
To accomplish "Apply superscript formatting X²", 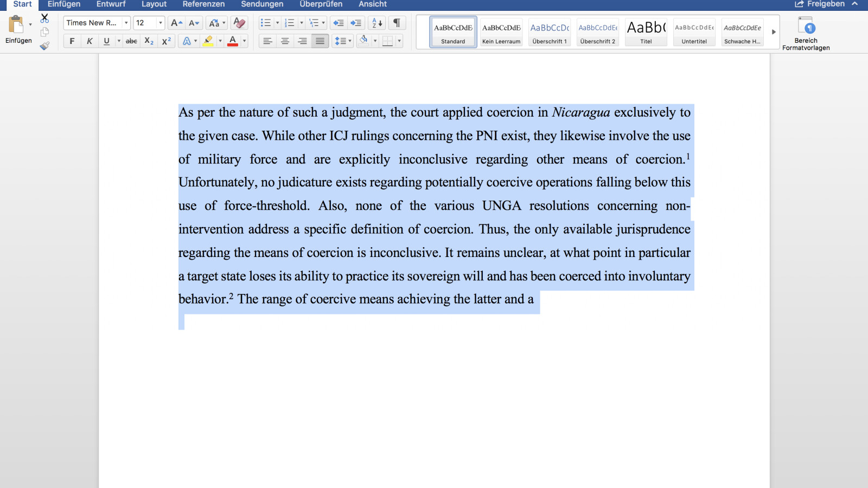I will (x=167, y=41).
